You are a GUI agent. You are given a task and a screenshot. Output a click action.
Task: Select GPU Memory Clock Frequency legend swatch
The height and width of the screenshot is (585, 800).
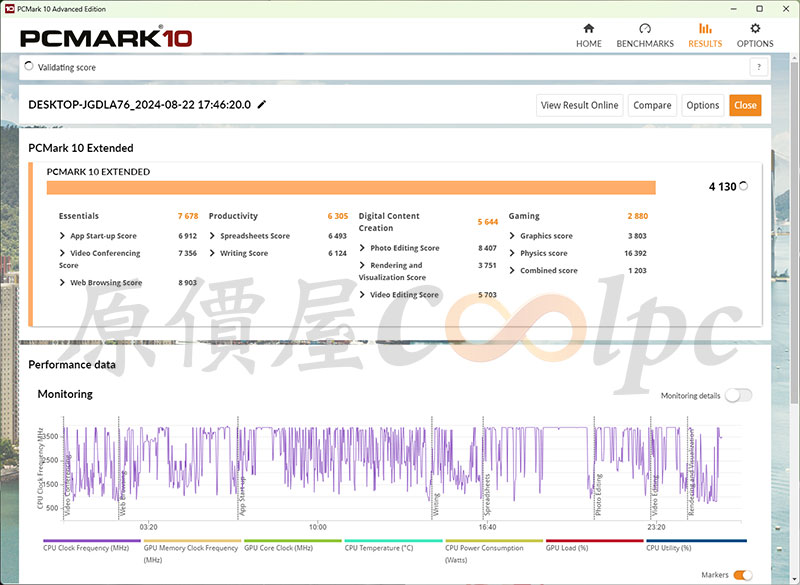pos(192,541)
